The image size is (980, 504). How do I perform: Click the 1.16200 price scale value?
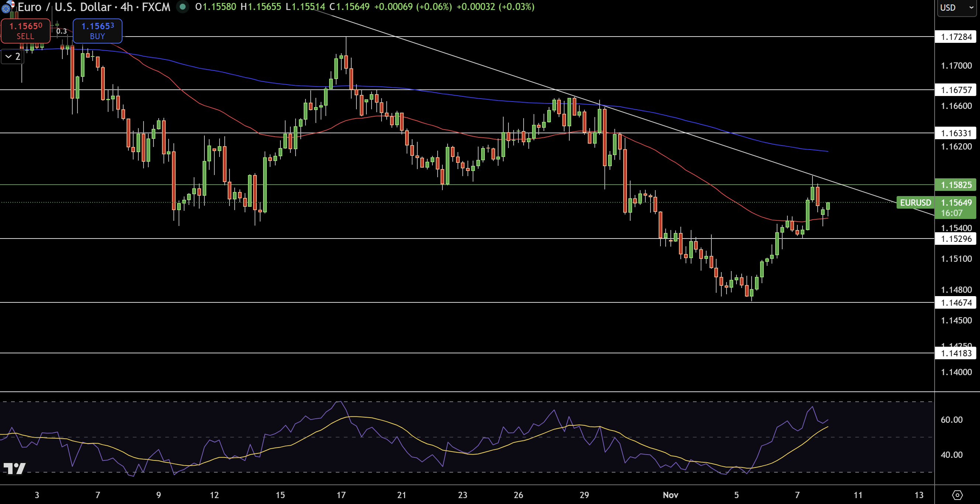(956, 146)
